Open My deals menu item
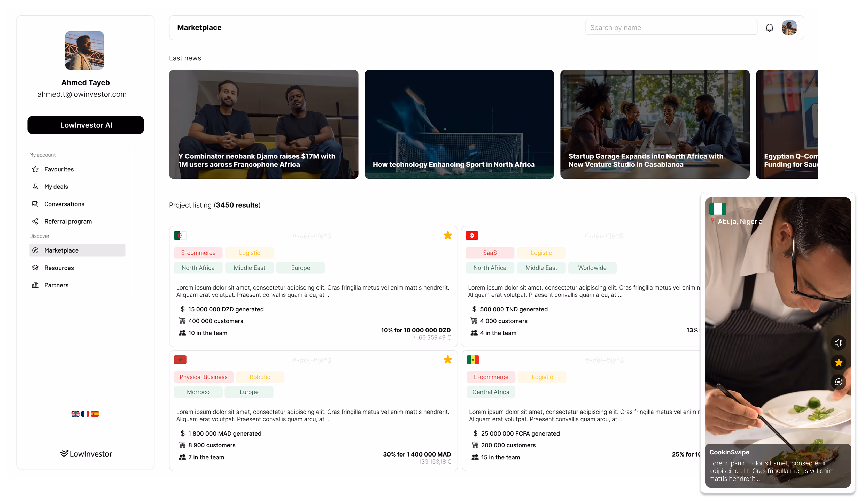 click(x=77, y=187)
